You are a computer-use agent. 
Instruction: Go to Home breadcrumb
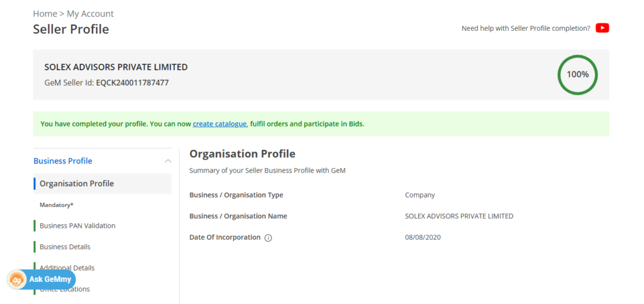[45, 14]
